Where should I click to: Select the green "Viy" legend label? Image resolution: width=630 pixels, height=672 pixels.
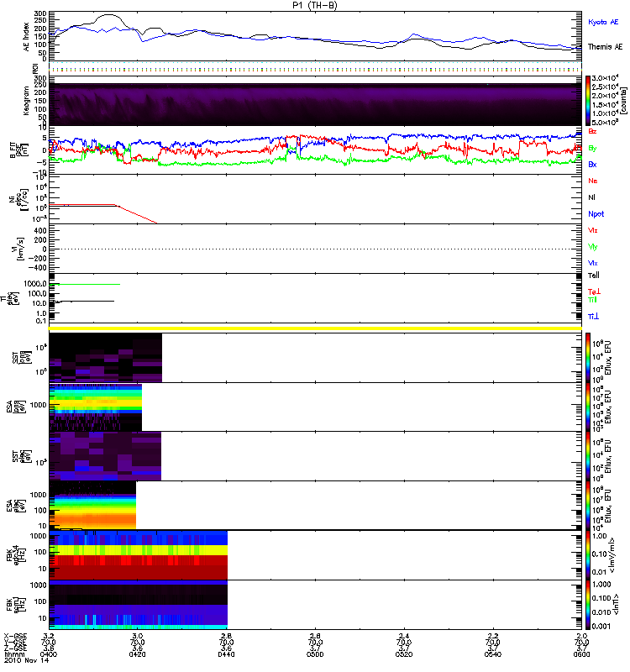tap(593, 247)
